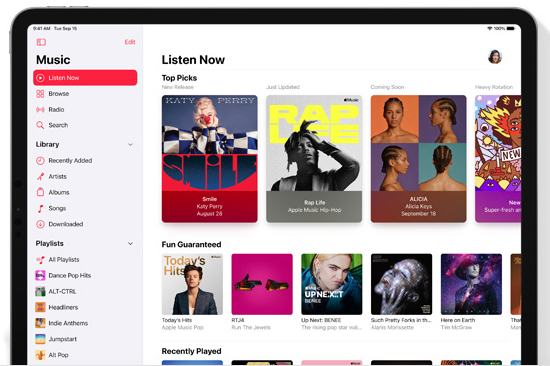Click Artists microphone icon
The image size is (550, 366).
[x=40, y=177]
